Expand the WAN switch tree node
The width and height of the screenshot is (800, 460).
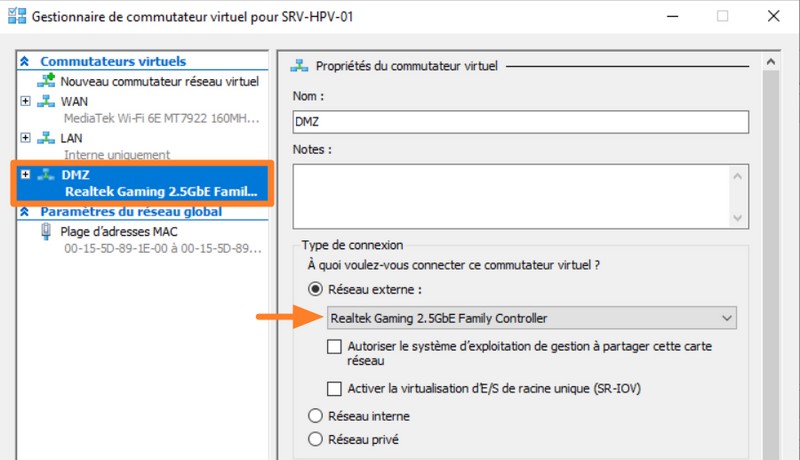(x=25, y=101)
